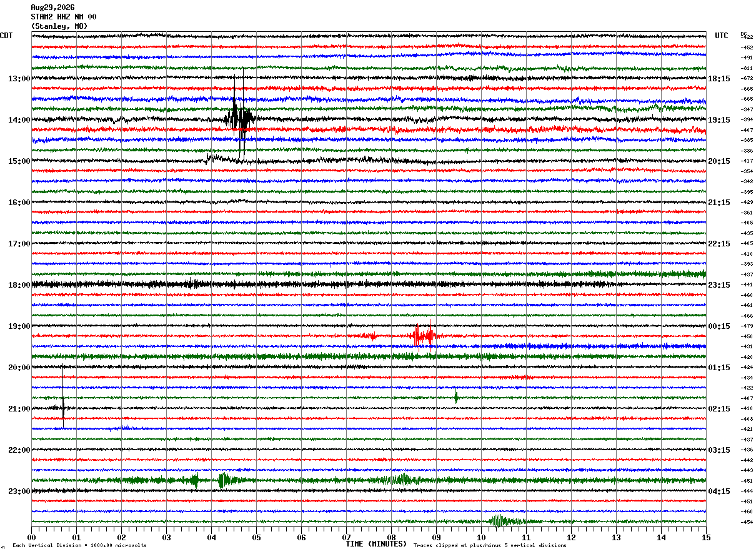Click the 23:00 CDT time label
This screenshot has width=756, height=554.
(x=19, y=491)
